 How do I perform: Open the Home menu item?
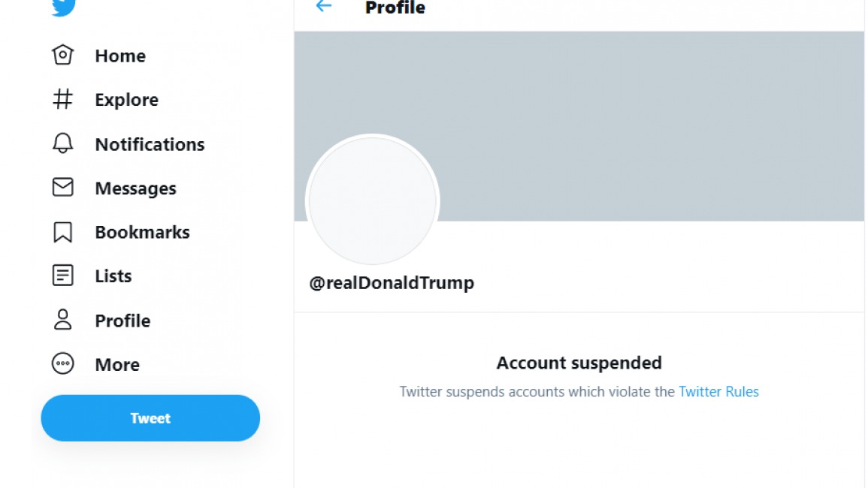tap(120, 56)
